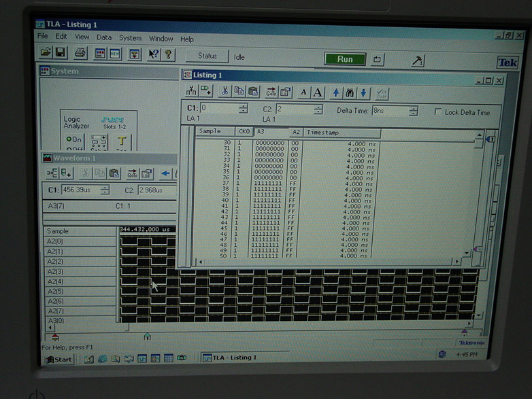Open Properties icon in Listing 1 toolbar
The image size is (532, 399).
285,92
